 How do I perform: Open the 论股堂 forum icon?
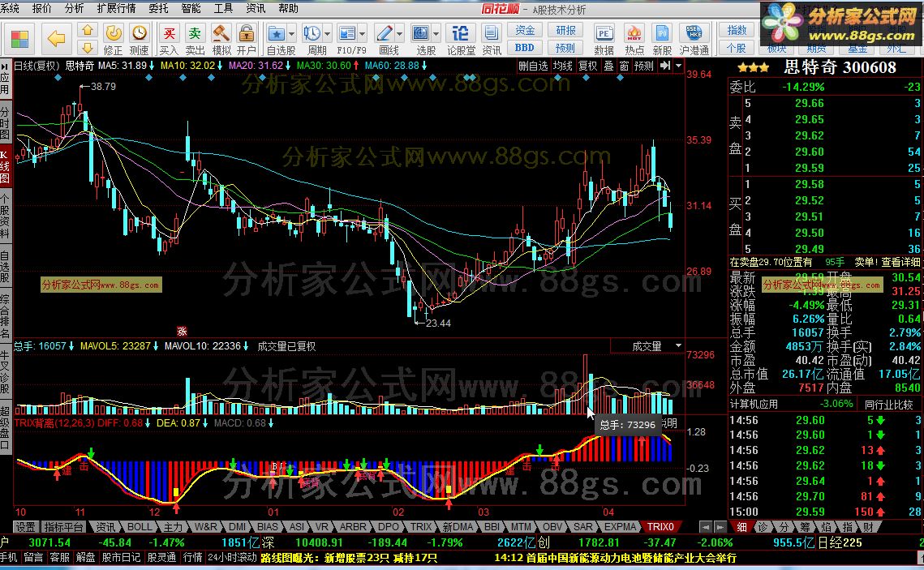click(x=461, y=39)
